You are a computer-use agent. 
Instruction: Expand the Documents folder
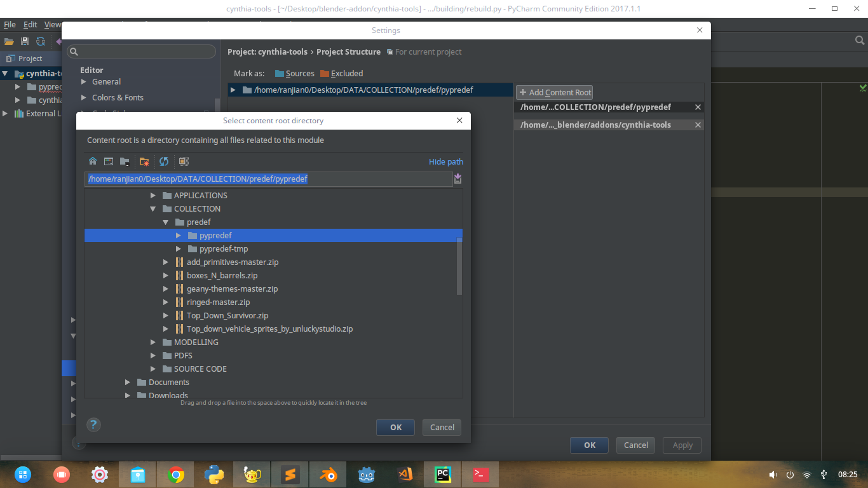pyautogui.click(x=127, y=383)
